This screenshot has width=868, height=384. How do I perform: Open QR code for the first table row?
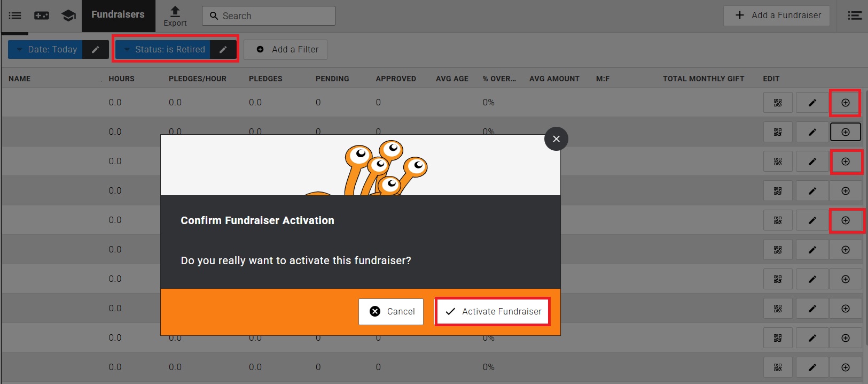tap(778, 103)
